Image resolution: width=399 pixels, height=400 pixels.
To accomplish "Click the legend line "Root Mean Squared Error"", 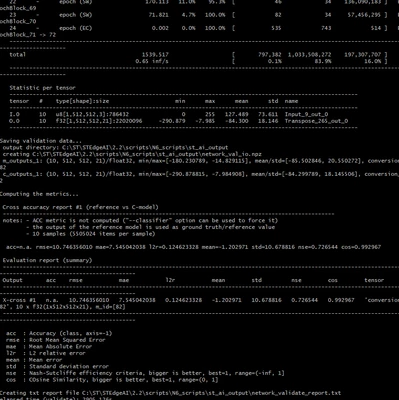I will 67,340.
